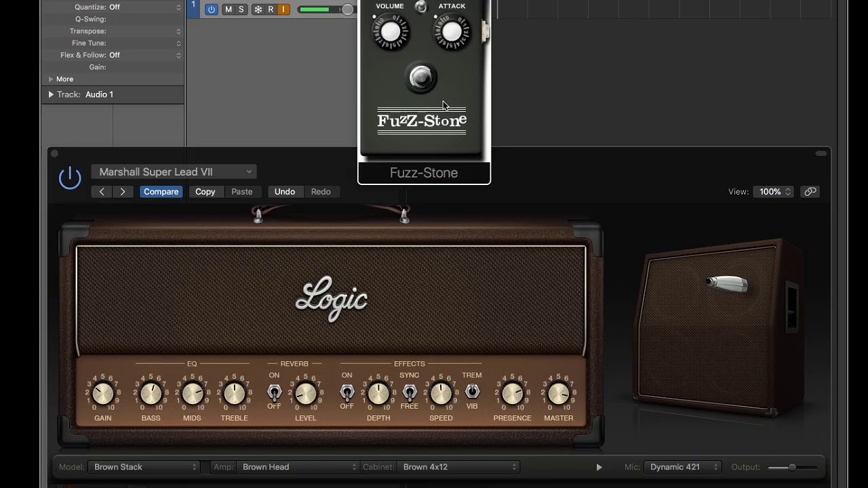Toggle input monitoring with the orange I button
The height and width of the screenshot is (488, 868).
pyautogui.click(x=283, y=9)
